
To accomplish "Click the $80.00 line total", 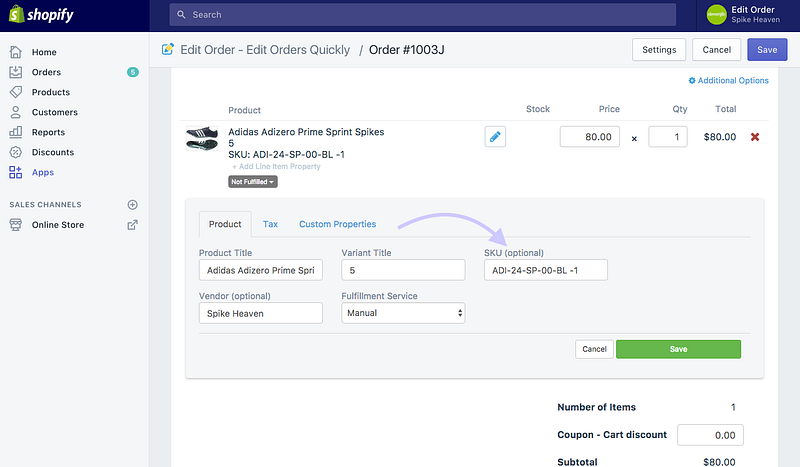I will point(720,137).
